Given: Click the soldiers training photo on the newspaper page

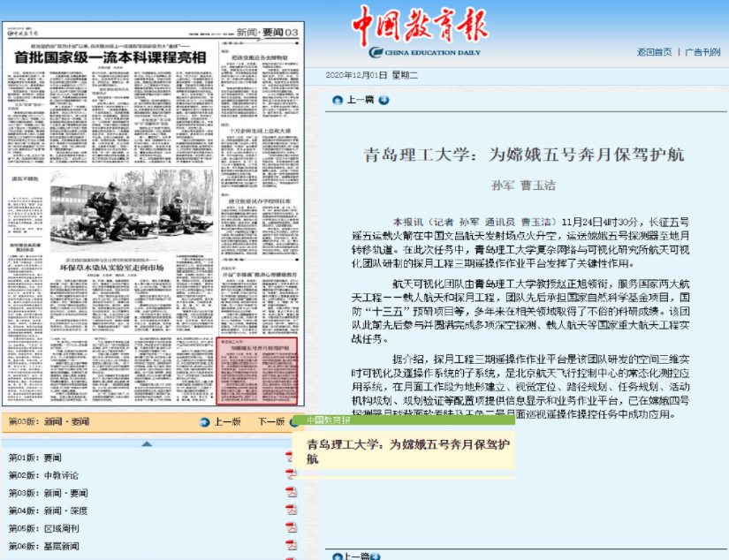Looking at the screenshot, I should [132, 211].
